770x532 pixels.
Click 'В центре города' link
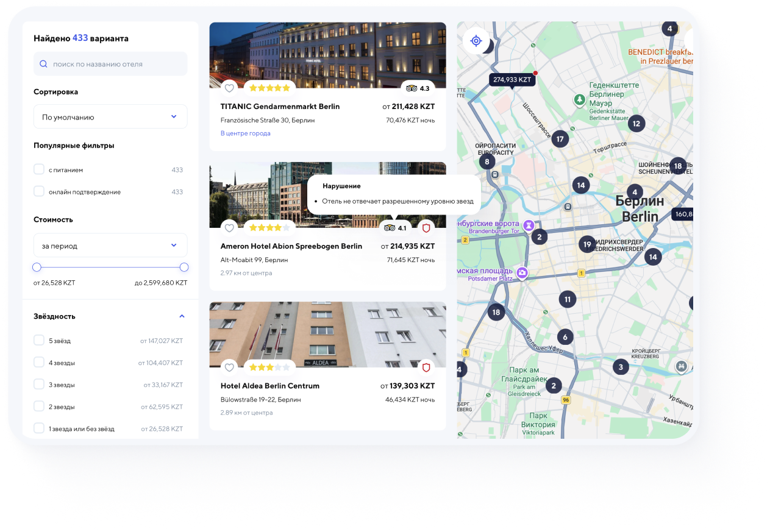[x=246, y=133]
